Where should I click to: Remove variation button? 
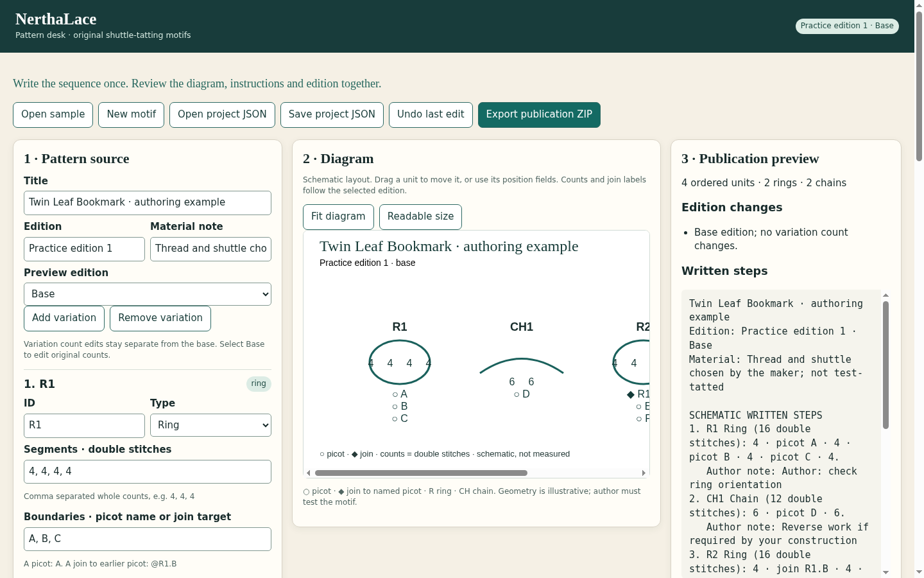160,319
